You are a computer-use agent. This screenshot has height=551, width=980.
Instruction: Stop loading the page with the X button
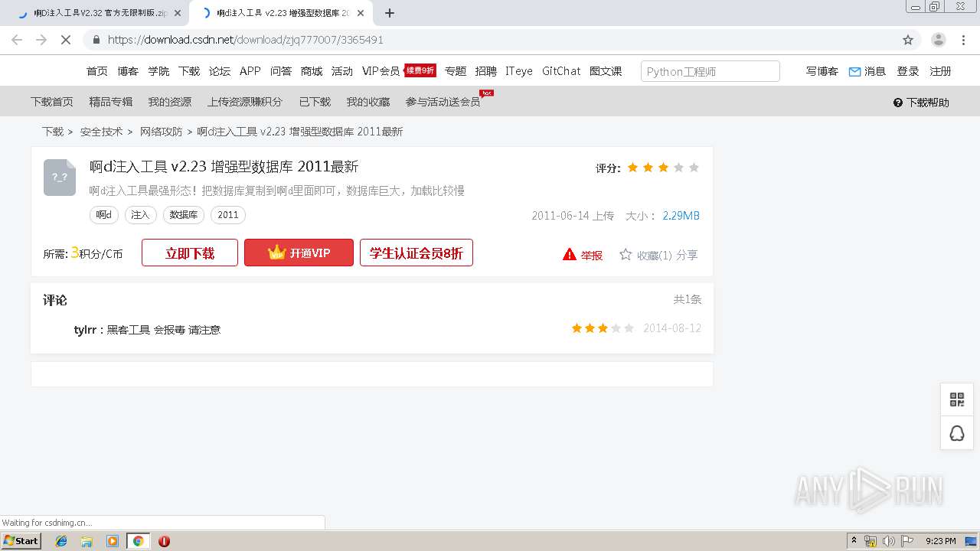66,40
